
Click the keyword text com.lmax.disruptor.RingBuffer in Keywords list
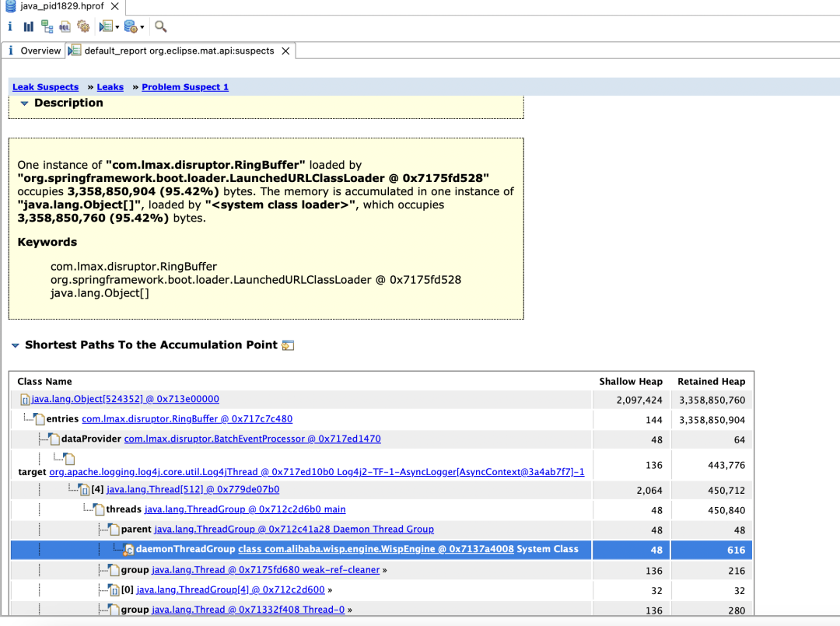134,266
